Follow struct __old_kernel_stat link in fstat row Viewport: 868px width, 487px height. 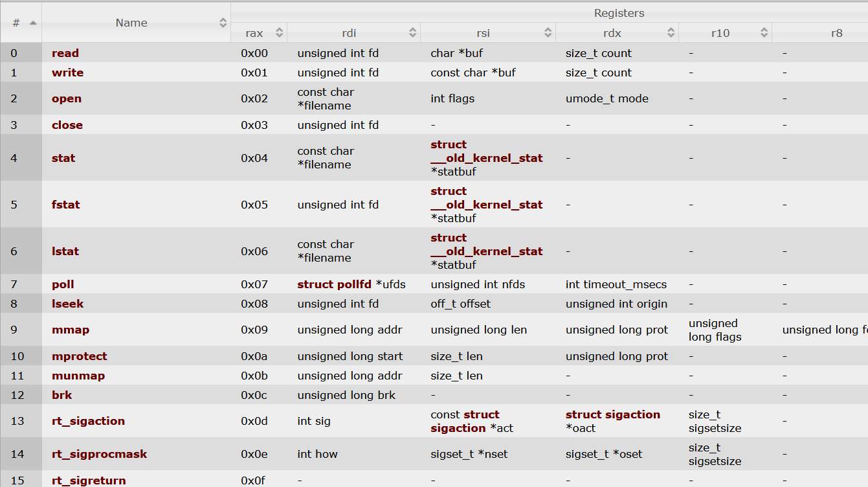pos(487,198)
